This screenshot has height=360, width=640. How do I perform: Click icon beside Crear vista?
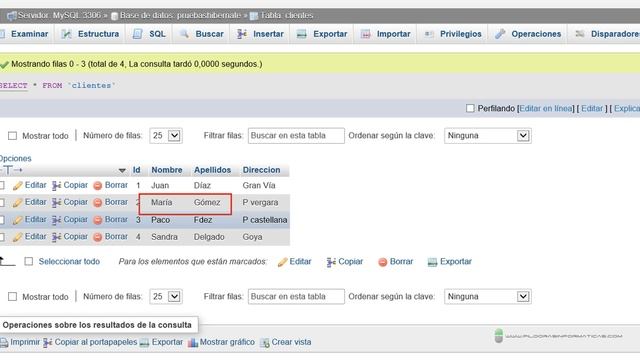(x=264, y=342)
